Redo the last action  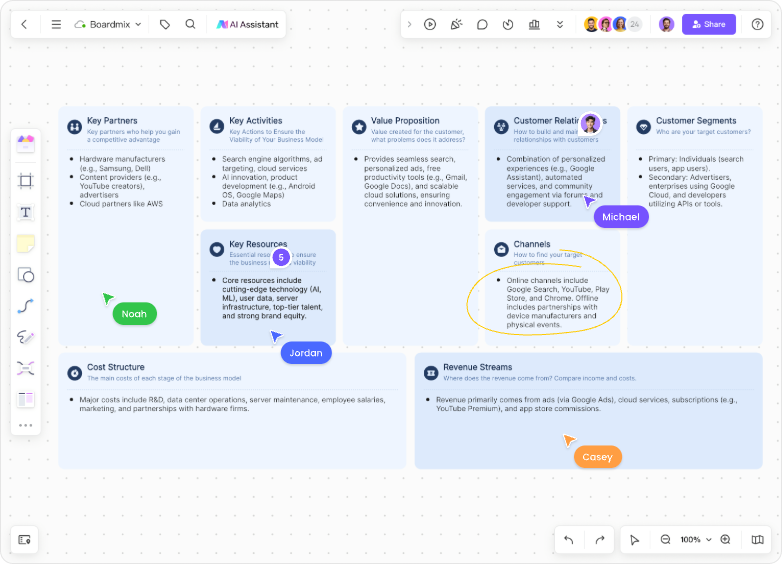[600, 540]
